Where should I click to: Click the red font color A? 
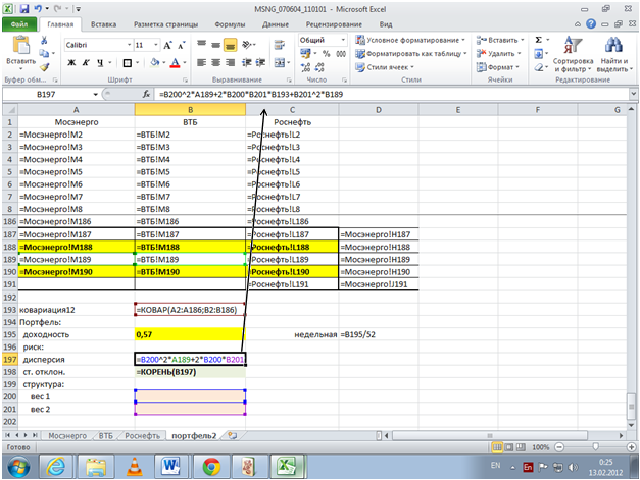pos(175,62)
